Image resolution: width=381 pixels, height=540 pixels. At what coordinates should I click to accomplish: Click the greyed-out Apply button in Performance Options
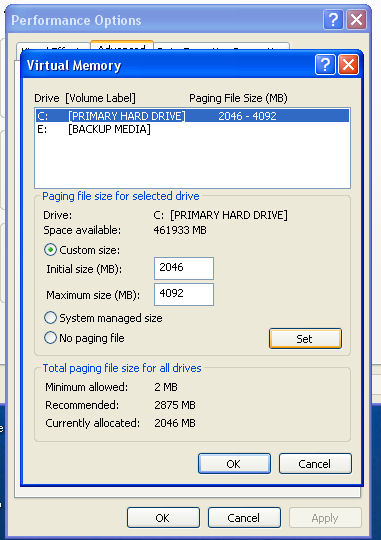point(325,518)
